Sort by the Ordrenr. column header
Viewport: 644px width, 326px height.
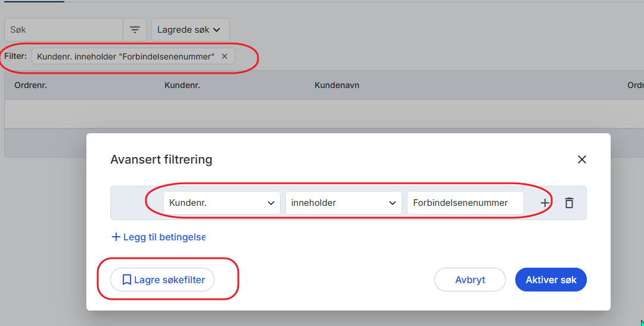point(30,85)
